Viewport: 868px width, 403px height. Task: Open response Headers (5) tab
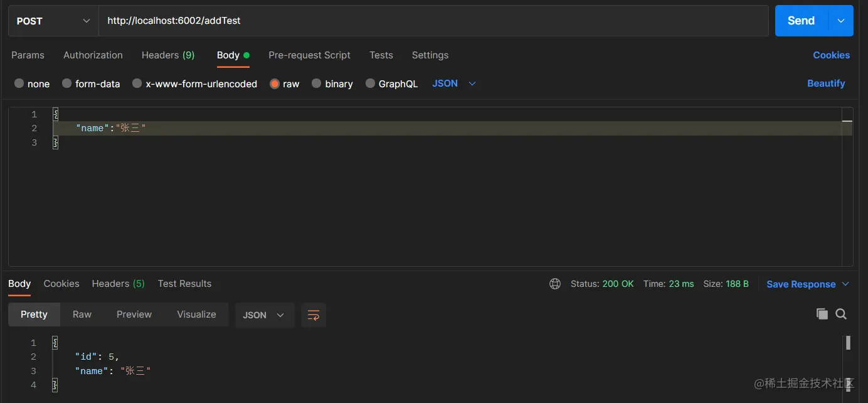pyautogui.click(x=118, y=284)
